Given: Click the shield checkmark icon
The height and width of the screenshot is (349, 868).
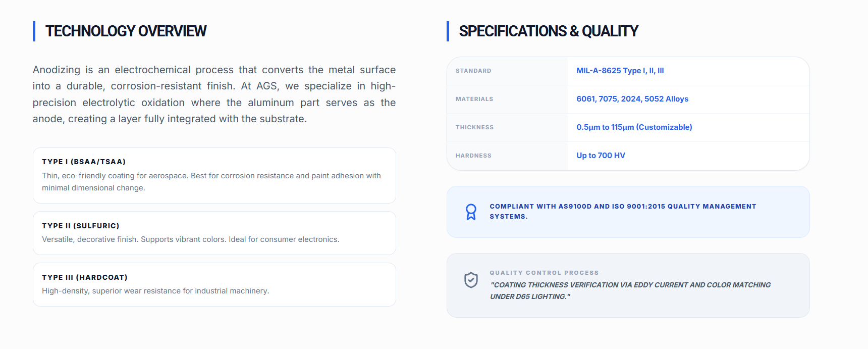Looking at the screenshot, I should coord(471,280).
